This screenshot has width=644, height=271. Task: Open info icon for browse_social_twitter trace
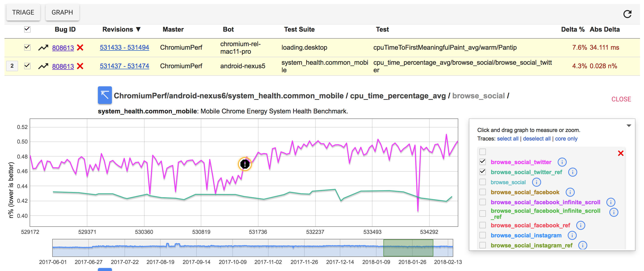click(x=562, y=162)
